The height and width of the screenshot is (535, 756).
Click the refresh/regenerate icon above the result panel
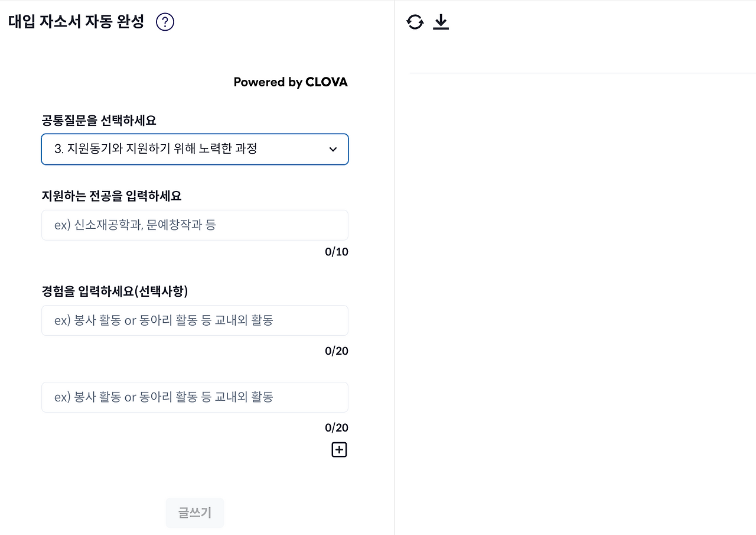tap(416, 21)
